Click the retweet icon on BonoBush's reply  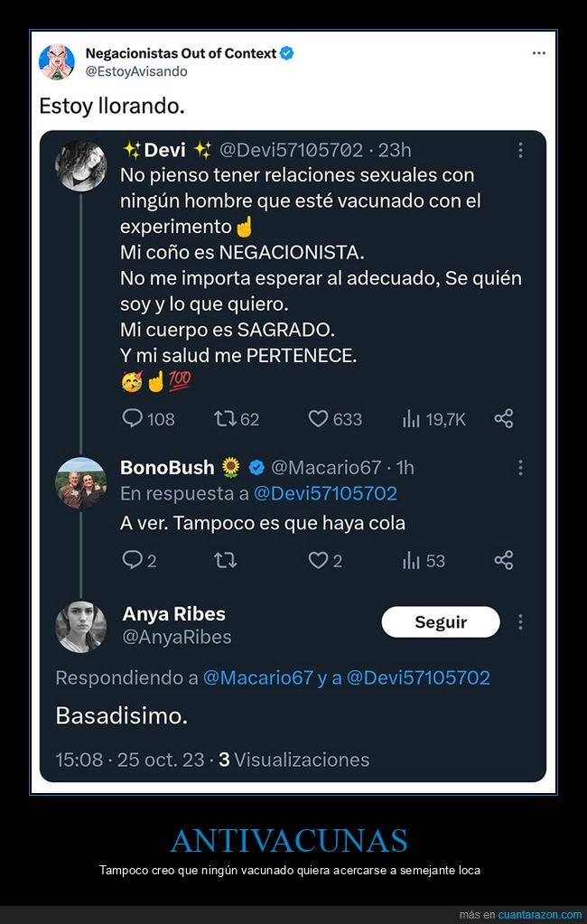point(224,560)
